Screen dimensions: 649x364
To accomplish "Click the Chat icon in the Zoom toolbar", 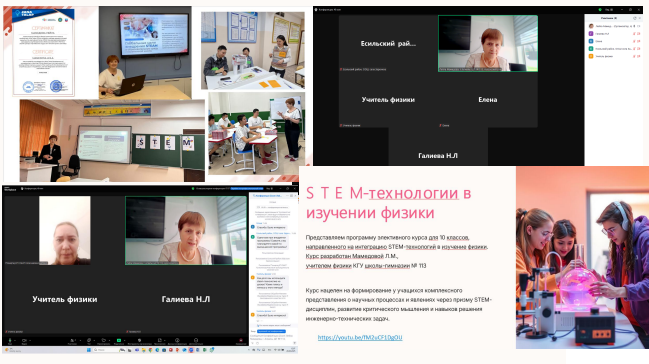I will pos(89,340).
